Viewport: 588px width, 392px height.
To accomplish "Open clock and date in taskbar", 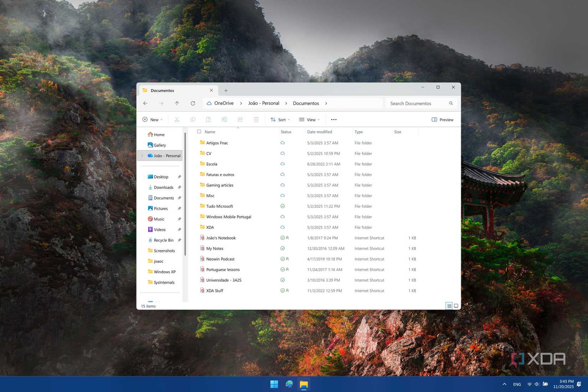I will (x=563, y=384).
